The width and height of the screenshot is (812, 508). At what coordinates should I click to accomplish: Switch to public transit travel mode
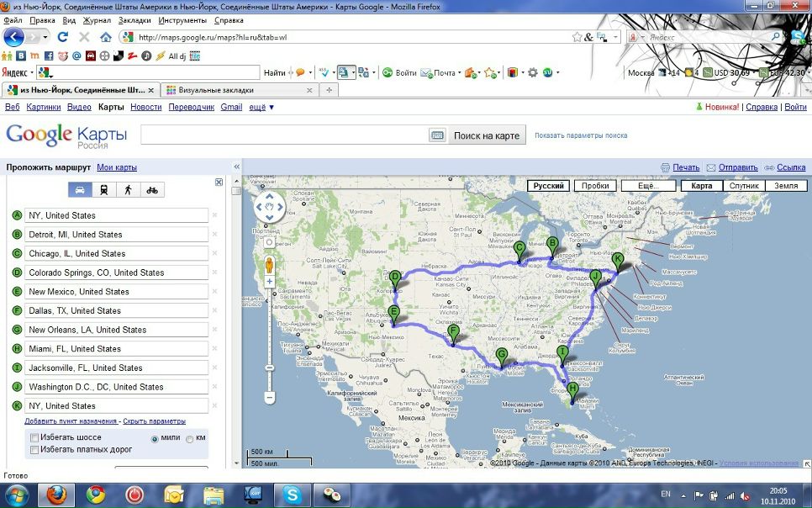pos(103,190)
